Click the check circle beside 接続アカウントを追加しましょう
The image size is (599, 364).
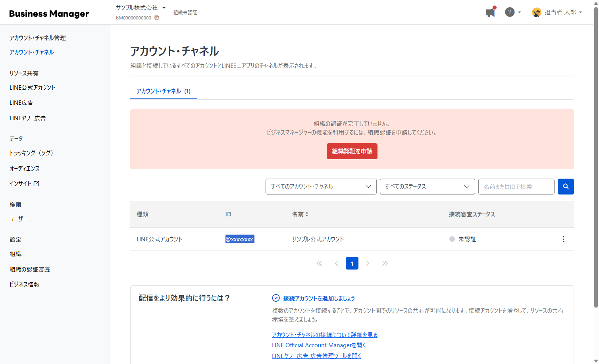(x=276, y=298)
